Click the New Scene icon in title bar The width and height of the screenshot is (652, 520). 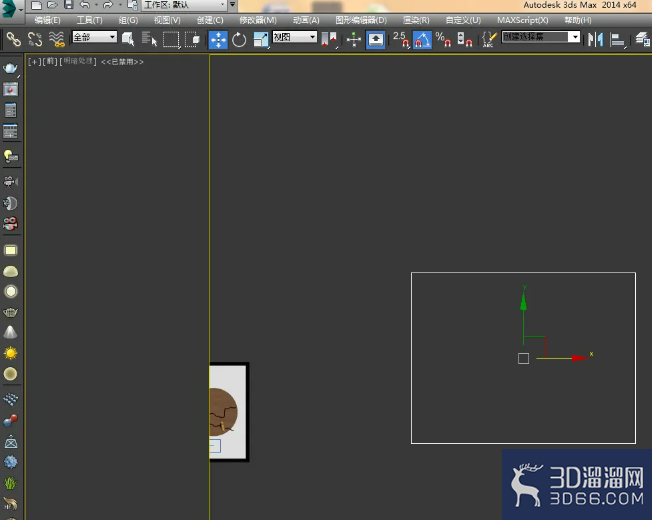36,5
